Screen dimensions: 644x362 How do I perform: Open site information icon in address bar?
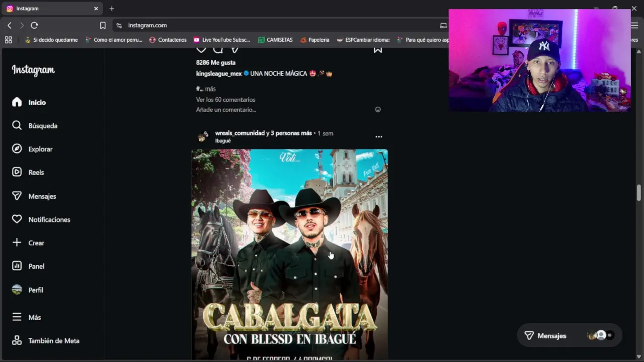pyautogui.click(x=119, y=25)
